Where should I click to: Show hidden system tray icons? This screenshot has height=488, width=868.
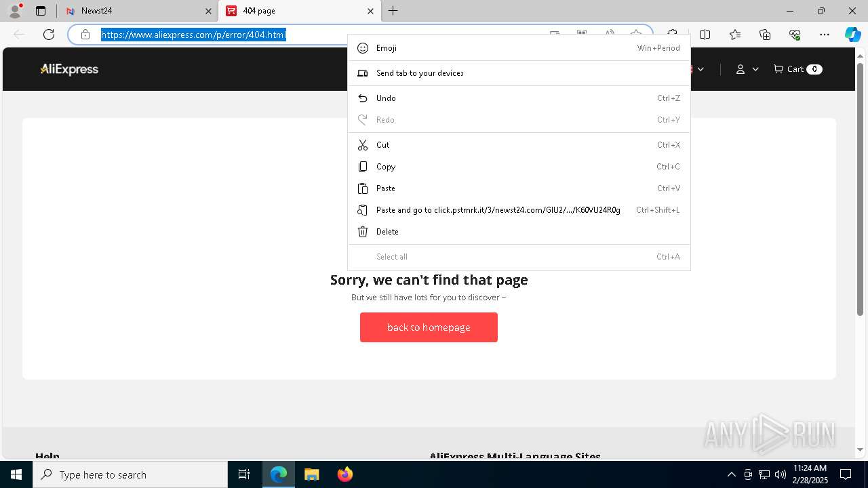[x=731, y=474]
